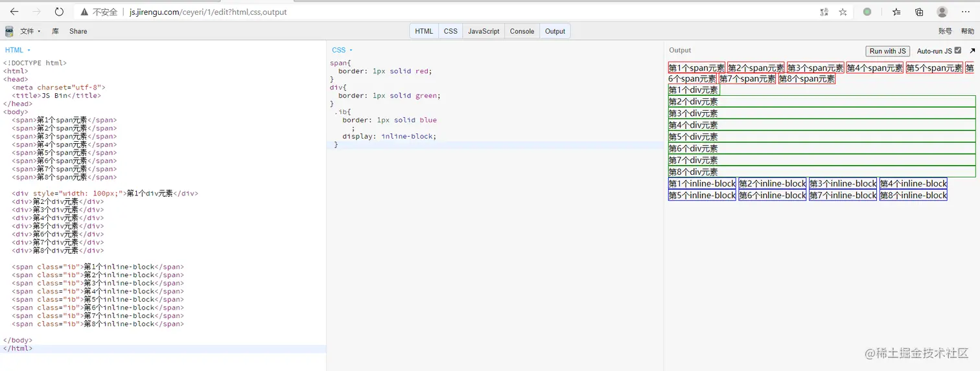Viewport: 980px width, 371px height.
Task: Open the 帮助 help link
Action: click(x=967, y=31)
